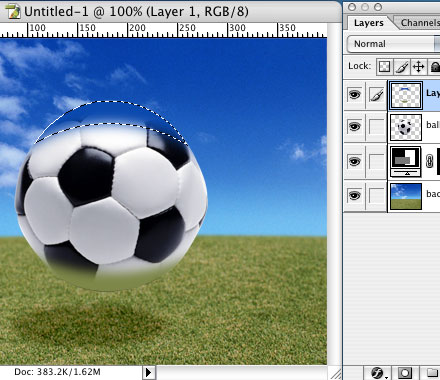Hide the adjustment layer eye icon
This screenshot has width=440, height=380.
354,161
